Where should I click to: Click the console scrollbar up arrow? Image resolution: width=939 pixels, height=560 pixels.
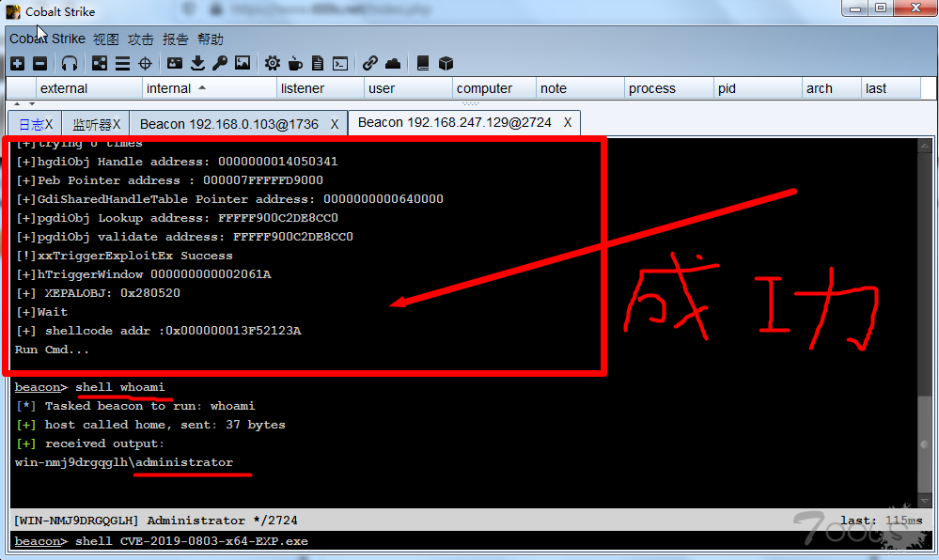[925, 145]
